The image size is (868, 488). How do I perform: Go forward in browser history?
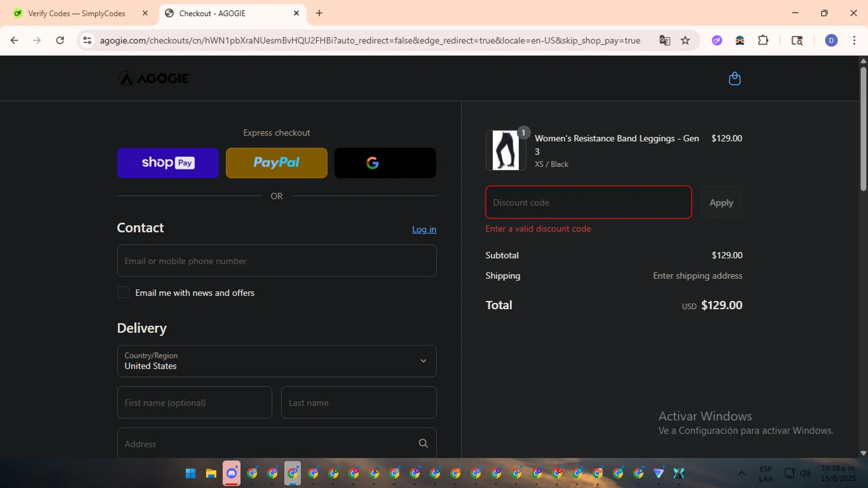tap(37, 41)
